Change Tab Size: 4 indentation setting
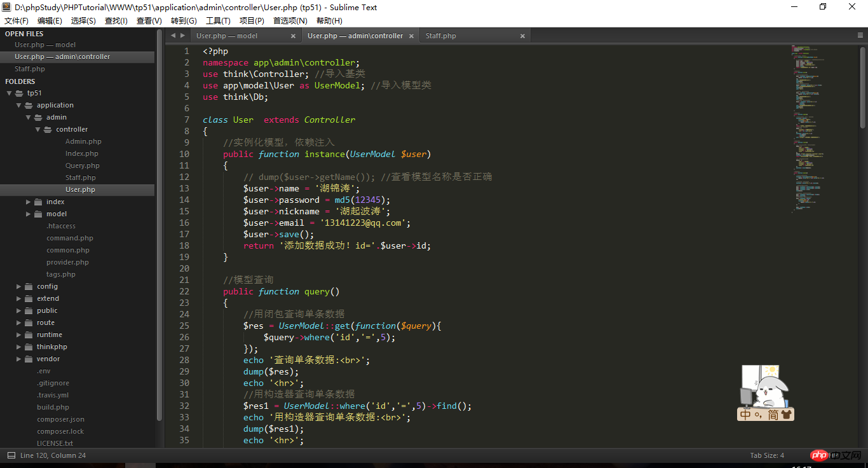 coord(768,455)
